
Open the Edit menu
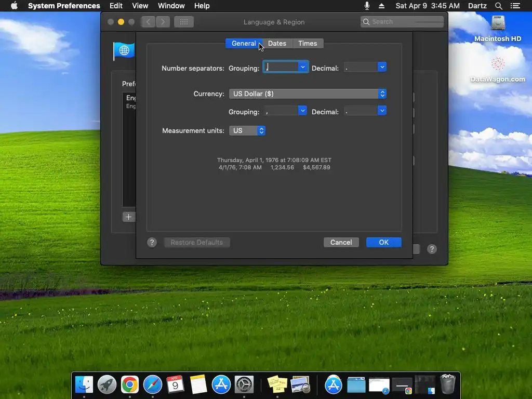pyautogui.click(x=116, y=6)
